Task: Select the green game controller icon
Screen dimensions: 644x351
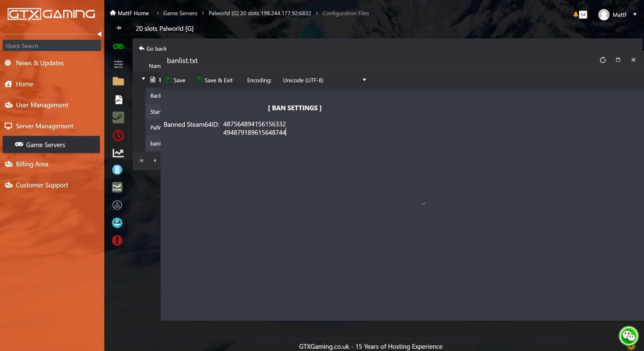Action: click(x=118, y=46)
